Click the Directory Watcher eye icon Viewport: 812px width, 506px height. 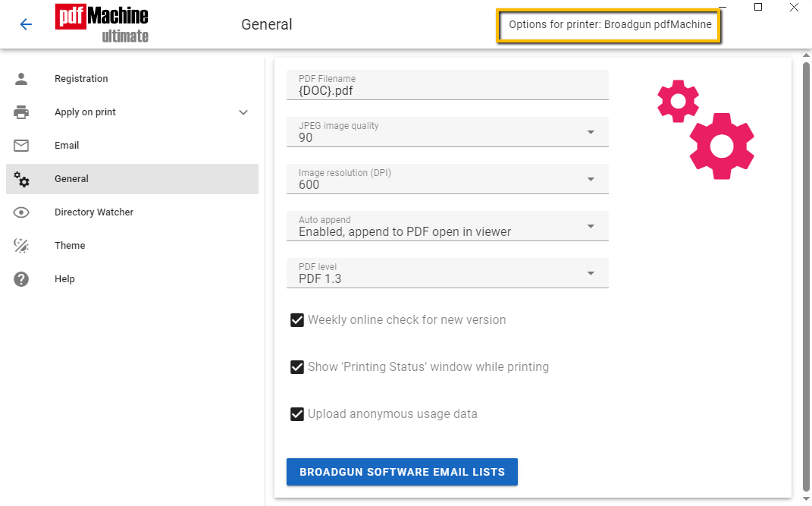tap(21, 212)
